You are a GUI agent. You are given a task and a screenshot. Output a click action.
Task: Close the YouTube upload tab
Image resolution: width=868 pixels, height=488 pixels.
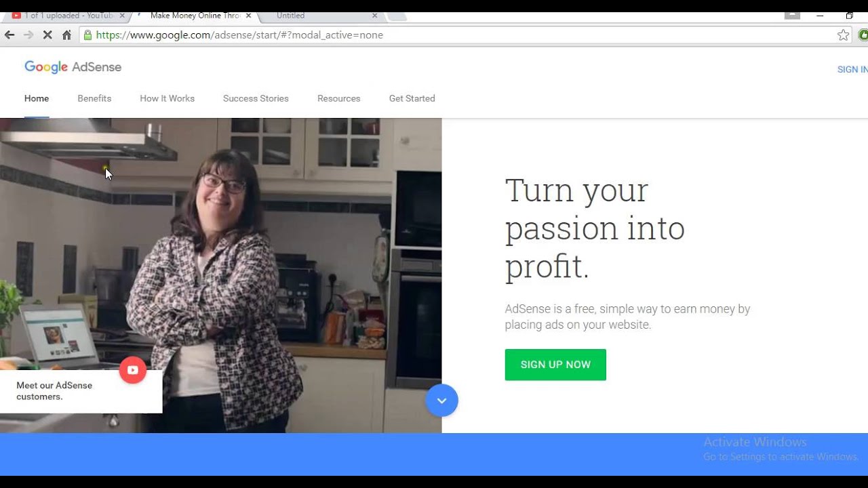pos(122,16)
